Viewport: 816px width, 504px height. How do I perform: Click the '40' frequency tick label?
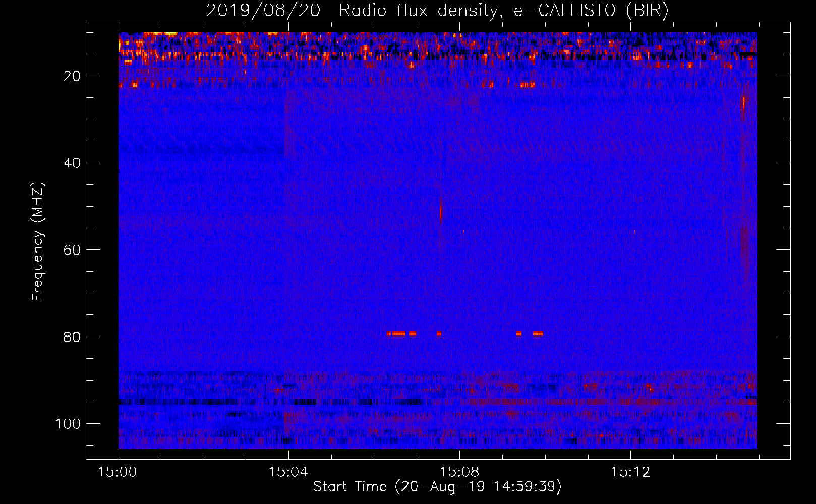pos(72,163)
